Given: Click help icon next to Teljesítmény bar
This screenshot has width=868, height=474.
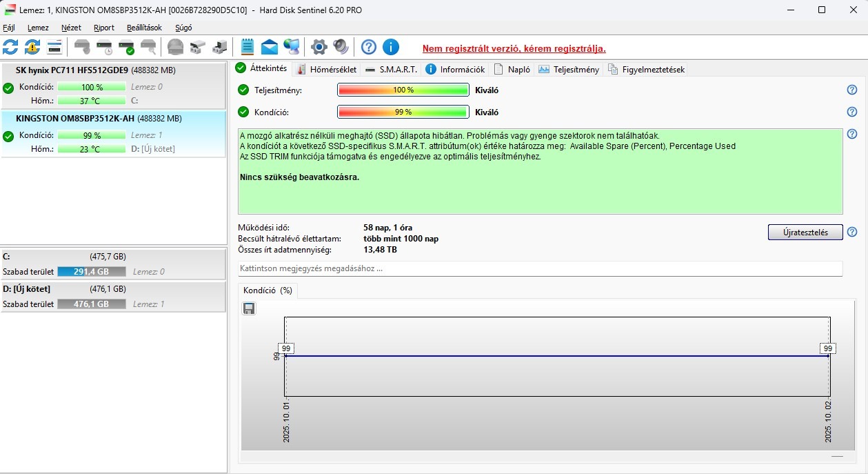Looking at the screenshot, I should 852,90.
